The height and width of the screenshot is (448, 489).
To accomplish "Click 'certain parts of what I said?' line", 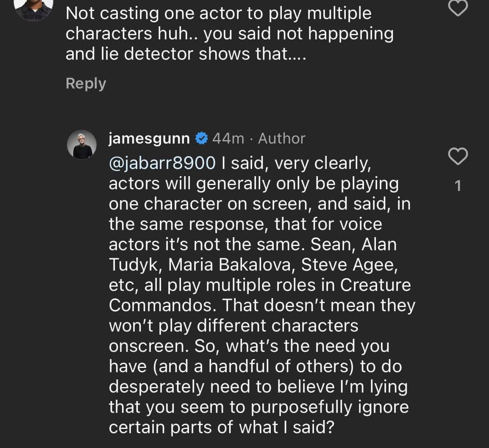I will (x=221, y=427).
